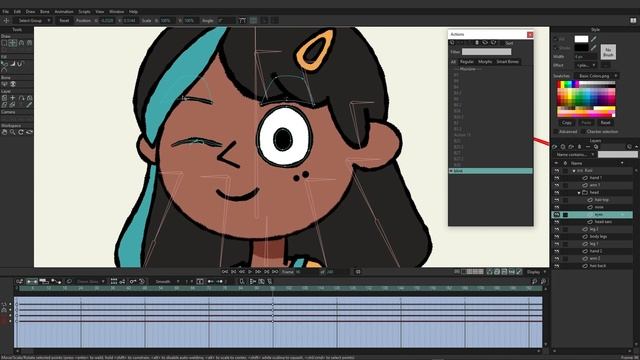Click the Filter field in Actions window

click(486, 52)
